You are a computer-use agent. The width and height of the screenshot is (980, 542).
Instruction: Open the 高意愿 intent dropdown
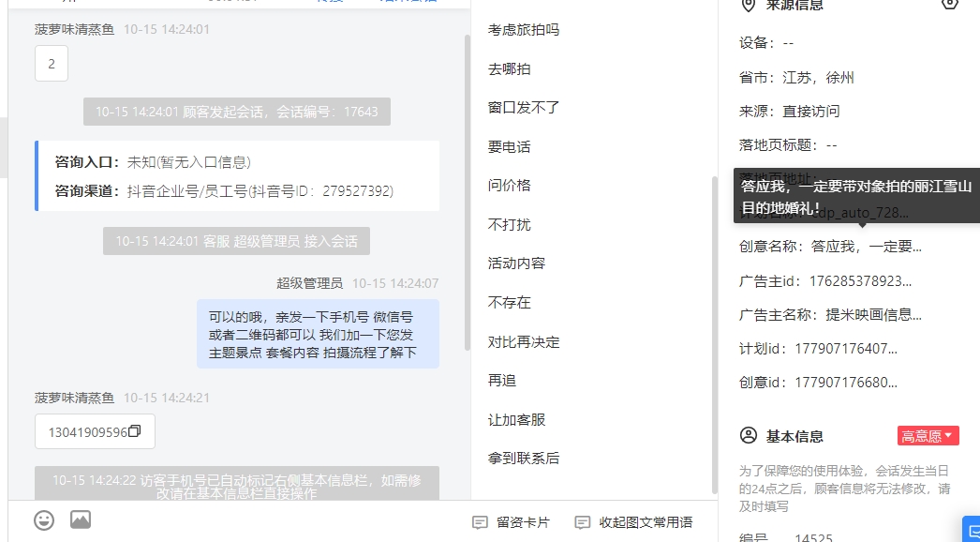click(928, 436)
